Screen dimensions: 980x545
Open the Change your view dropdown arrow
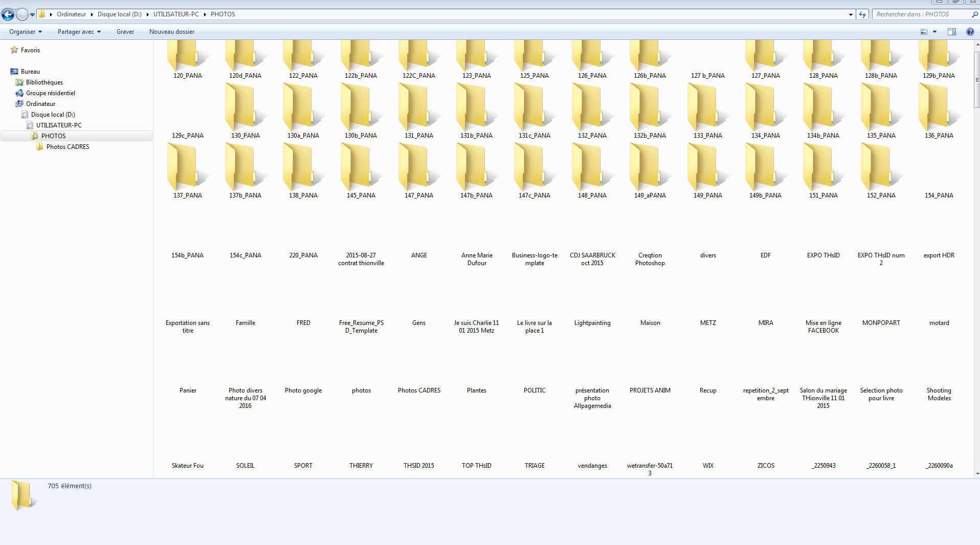(935, 31)
